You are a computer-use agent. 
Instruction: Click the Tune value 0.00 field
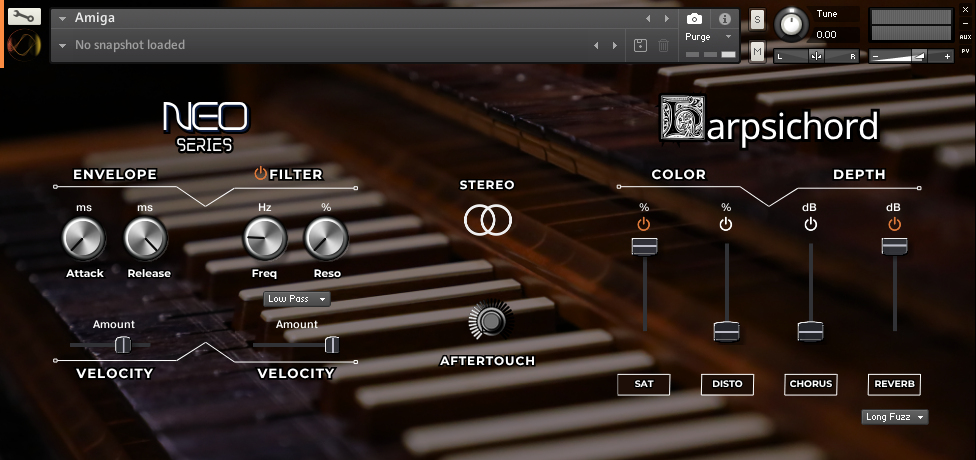click(x=837, y=34)
